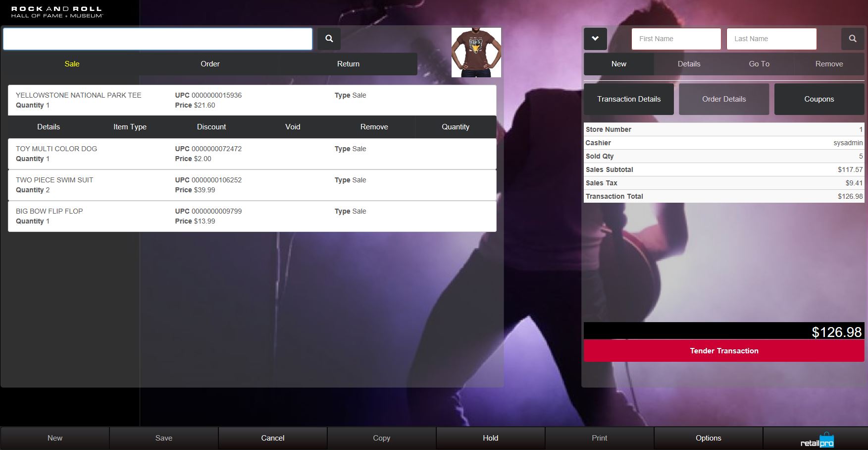Screen dimensions: 868x450
Task: Select the Two Piece Swim Suit line item
Action: [x=252, y=185]
